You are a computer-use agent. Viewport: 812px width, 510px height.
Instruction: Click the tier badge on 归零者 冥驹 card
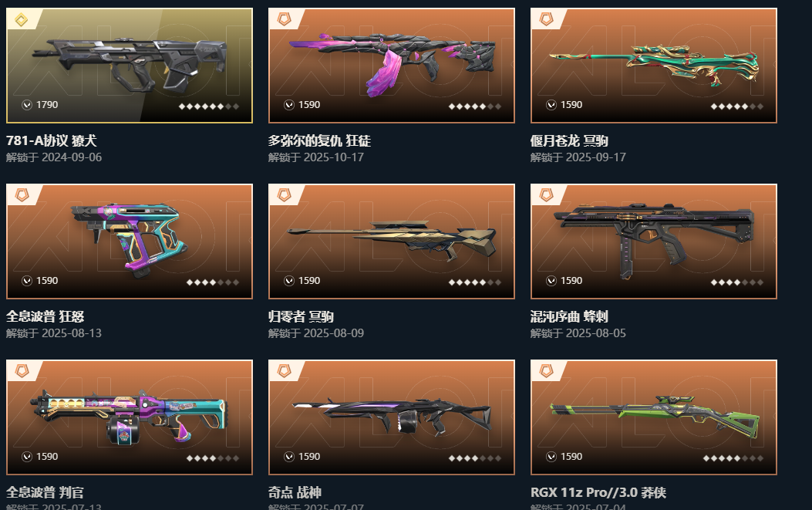click(x=284, y=195)
